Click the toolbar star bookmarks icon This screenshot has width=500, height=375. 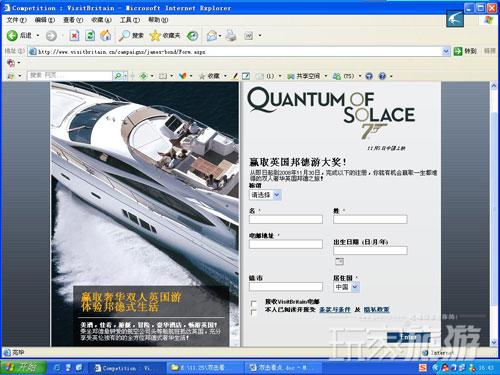[201, 76]
